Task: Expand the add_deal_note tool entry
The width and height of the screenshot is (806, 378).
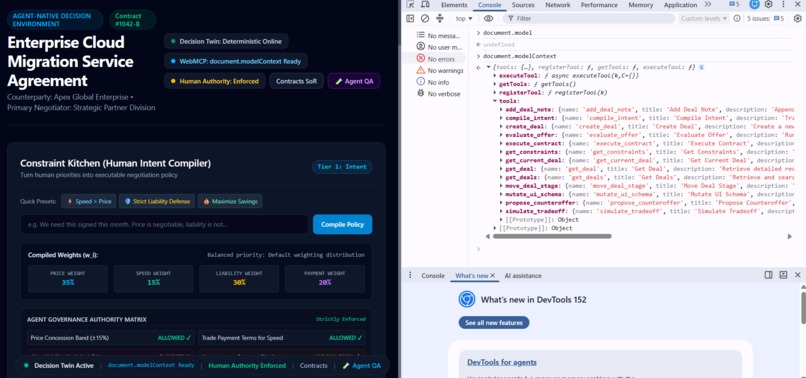Action: click(x=502, y=110)
